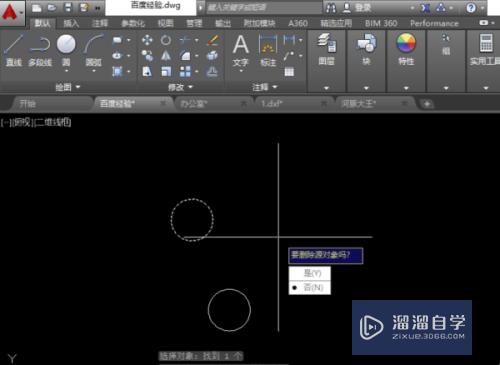This screenshot has height=365, width=500.
Task: Click the binoculars search icon
Action: 331,8
